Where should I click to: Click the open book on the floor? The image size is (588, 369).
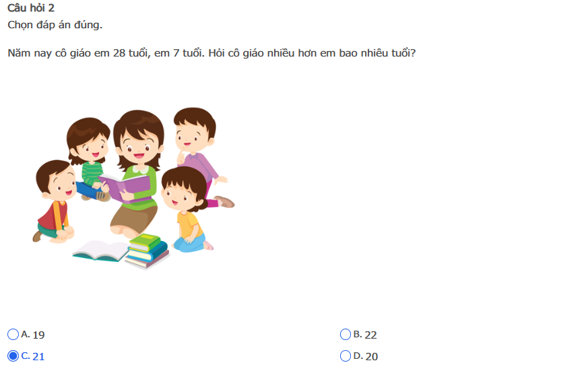tap(100, 250)
